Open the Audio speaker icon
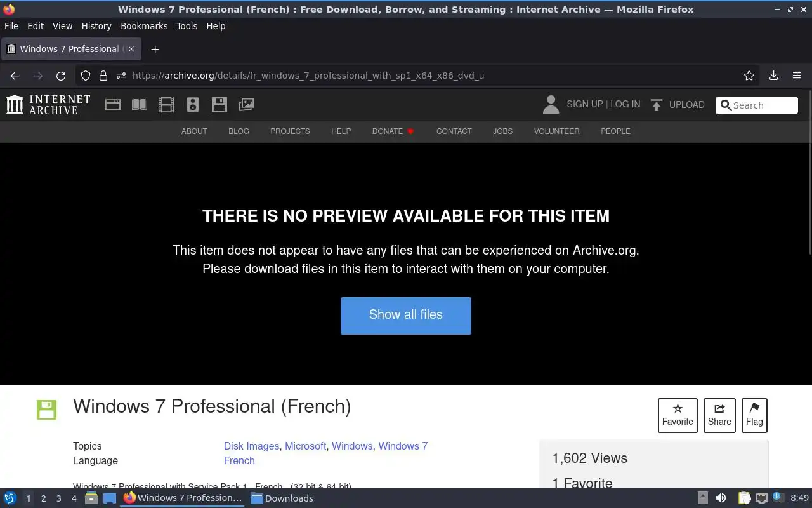Image resolution: width=812 pixels, height=508 pixels. tap(193, 105)
